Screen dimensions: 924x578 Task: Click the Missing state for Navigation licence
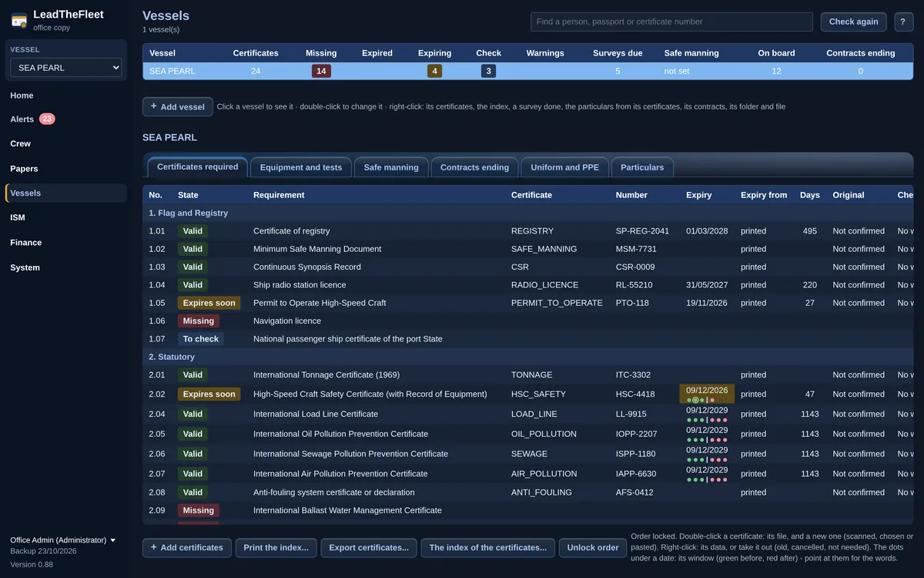tap(199, 321)
